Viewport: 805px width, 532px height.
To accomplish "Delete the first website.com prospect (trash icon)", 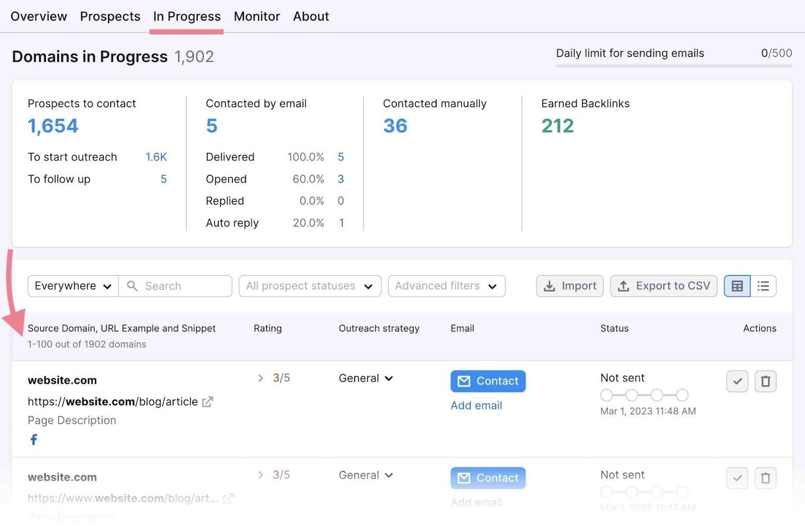I will 765,381.
